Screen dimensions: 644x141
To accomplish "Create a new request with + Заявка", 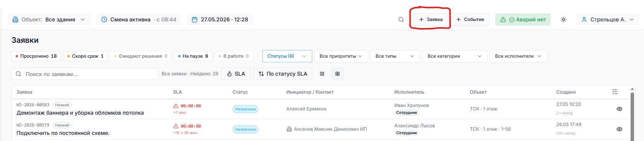I will point(431,19).
